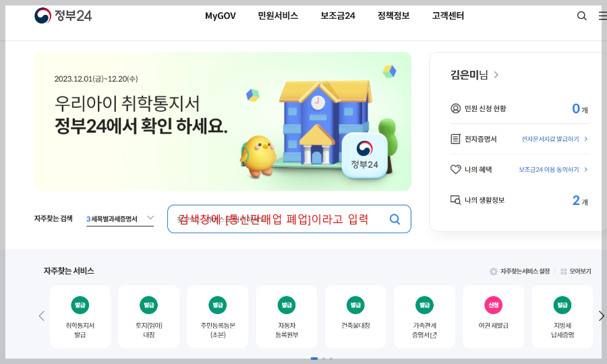Open 가족관계 증명서 service card
Screen dimensions: 607x364
click(x=424, y=316)
